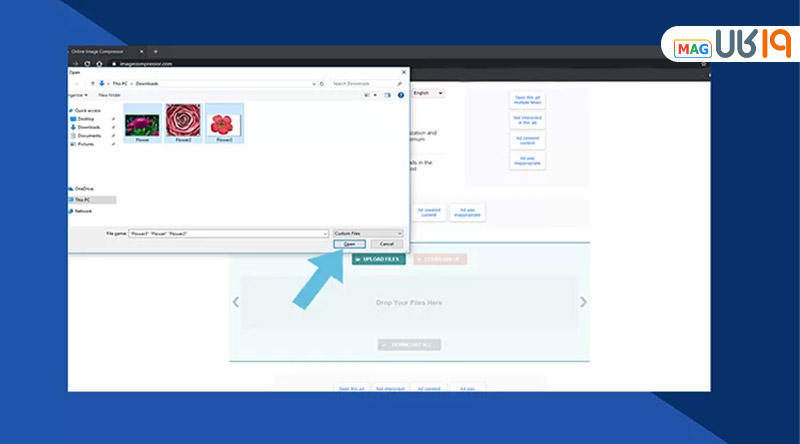Open the Desktop folder in Quick access

[x=86, y=118]
